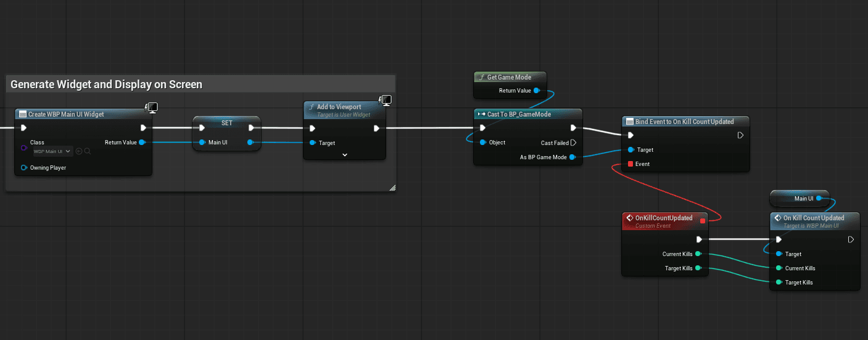The width and height of the screenshot is (868, 340).
Task: Click the browse magnifier icon beside Class
Action: pyautogui.click(x=88, y=151)
